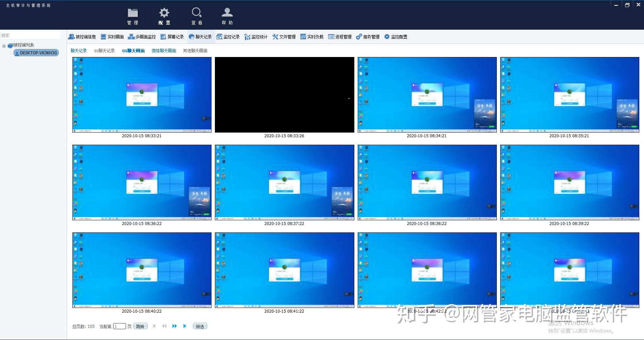Open the screenshot from 08:39:22
644x340 pixels.
click(570, 182)
